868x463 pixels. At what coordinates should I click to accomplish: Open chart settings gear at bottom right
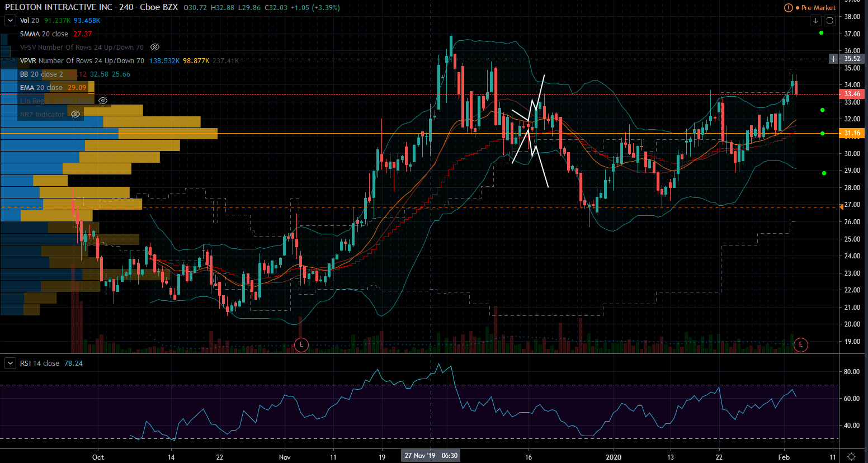(851, 457)
